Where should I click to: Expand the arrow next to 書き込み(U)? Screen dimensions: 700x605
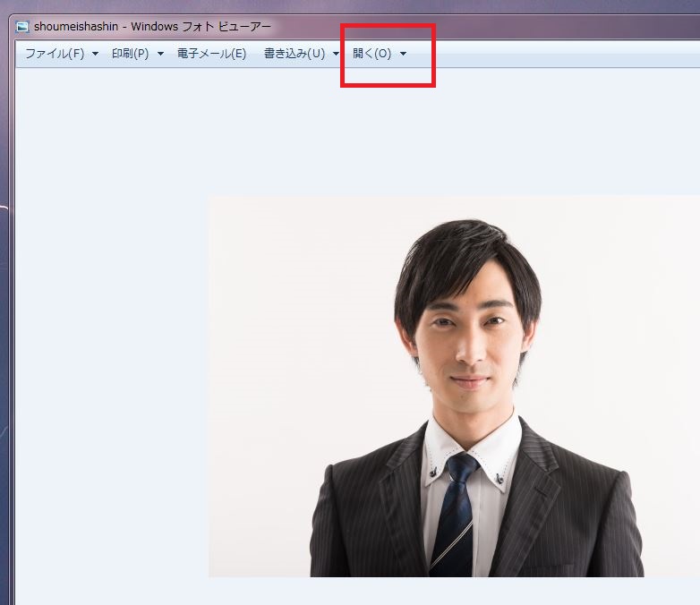pyautogui.click(x=336, y=54)
